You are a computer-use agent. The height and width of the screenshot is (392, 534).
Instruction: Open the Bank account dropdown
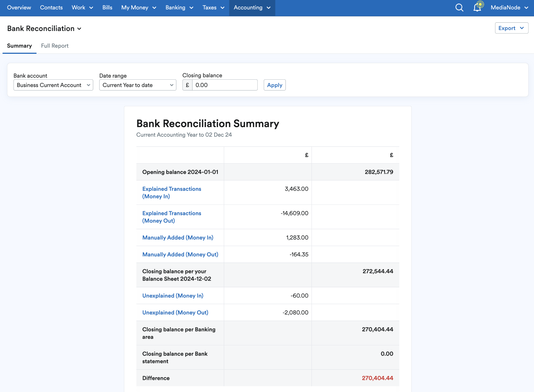coord(53,85)
